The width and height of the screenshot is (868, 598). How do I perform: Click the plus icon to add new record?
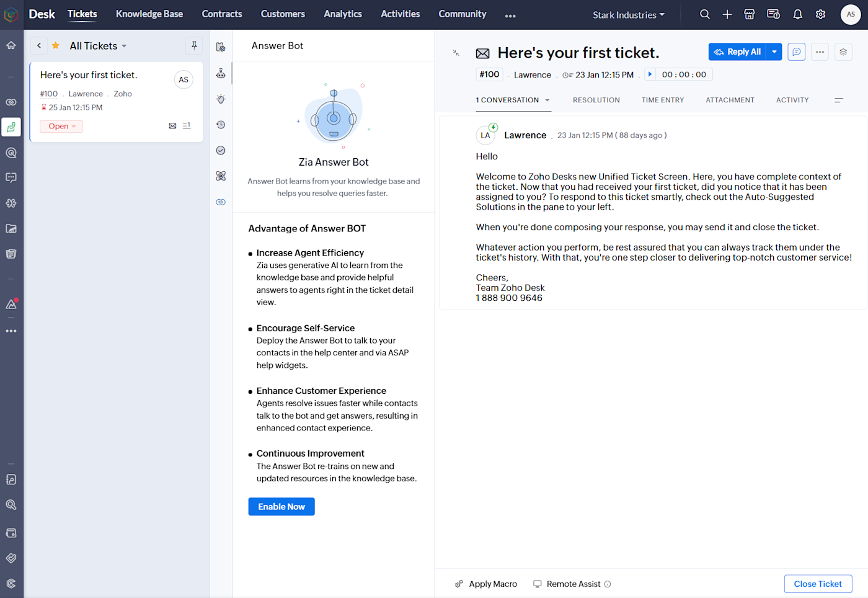727,14
